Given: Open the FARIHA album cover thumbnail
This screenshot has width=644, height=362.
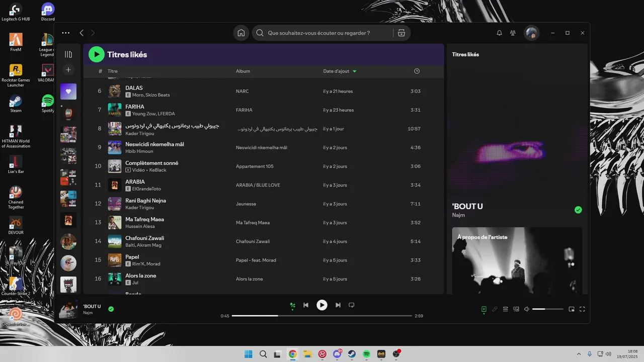Looking at the screenshot, I should pyautogui.click(x=115, y=110).
